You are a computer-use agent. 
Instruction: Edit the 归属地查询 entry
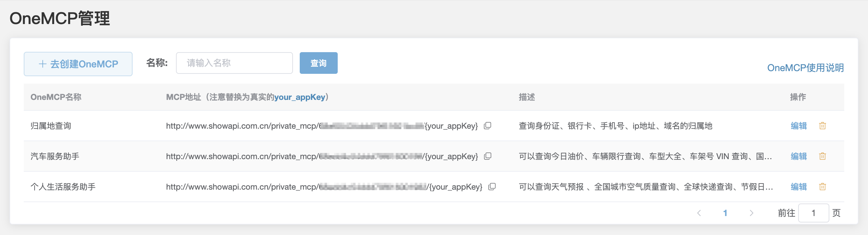[x=798, y=126]
